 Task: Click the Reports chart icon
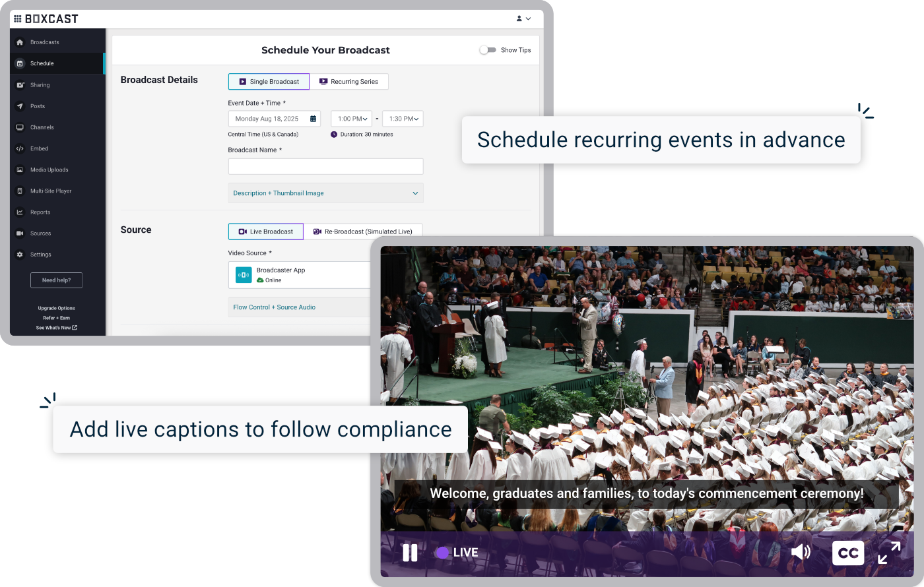click(20, 212)
